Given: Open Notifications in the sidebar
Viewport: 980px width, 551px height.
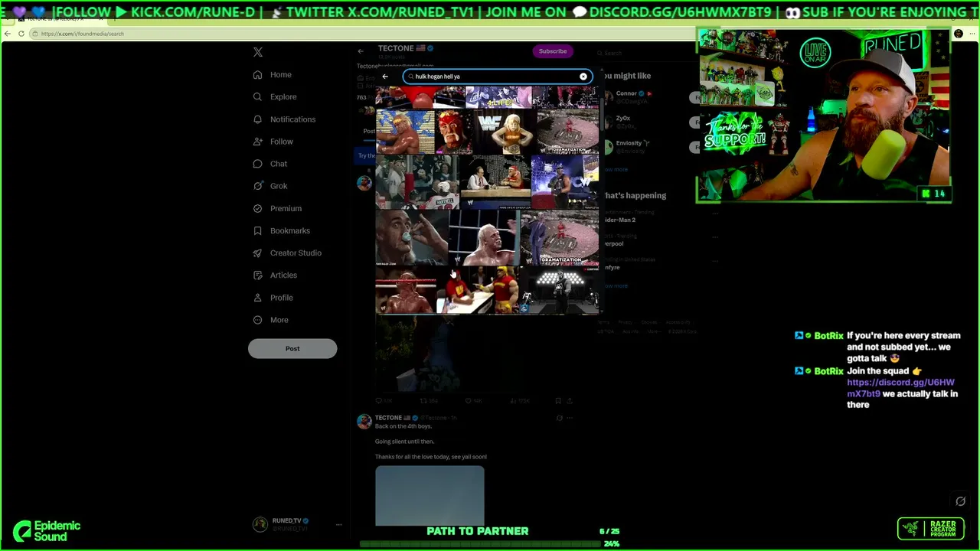Looking at the screenshot, I should coord(284,119).
